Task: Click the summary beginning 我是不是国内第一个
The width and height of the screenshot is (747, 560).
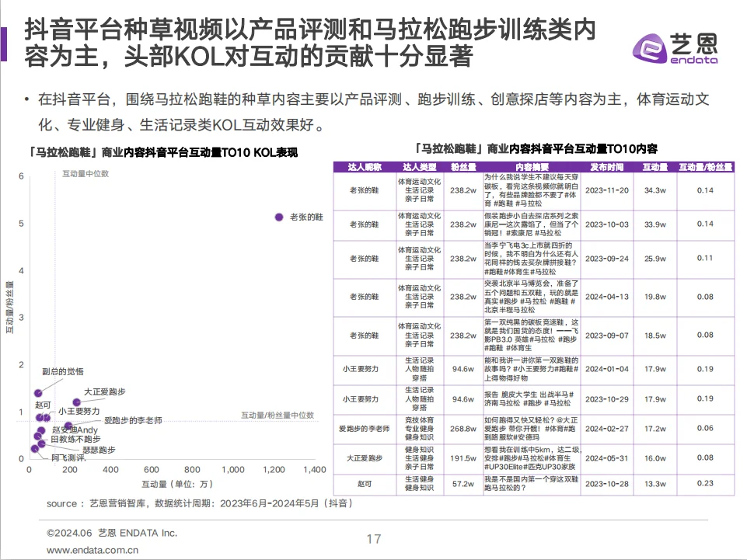Action: coord(532,483)
